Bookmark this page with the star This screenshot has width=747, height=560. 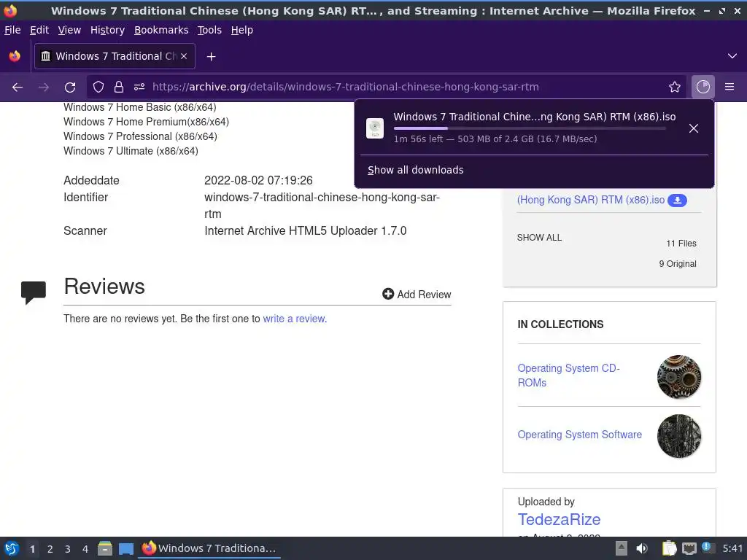(675, 87)
